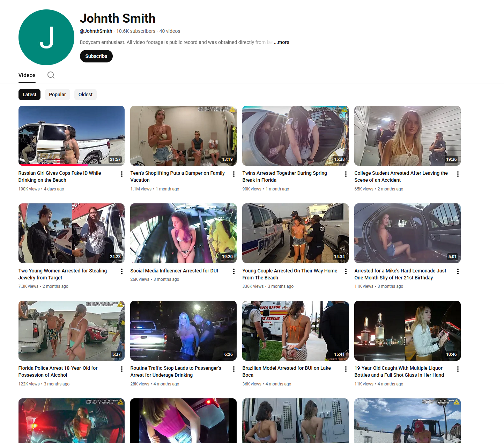Subscribe to the Johnth Smith channel
504x443 pixels.
coord(96,56)
